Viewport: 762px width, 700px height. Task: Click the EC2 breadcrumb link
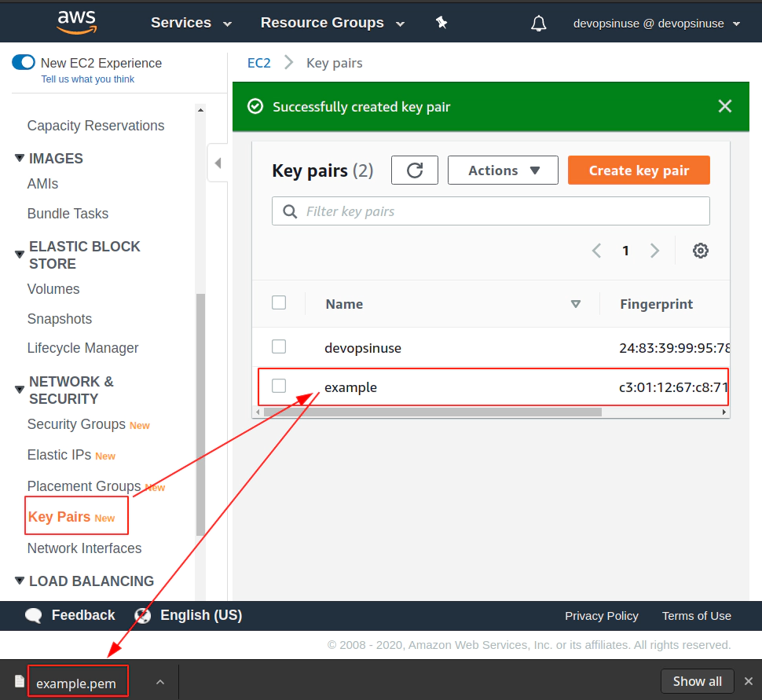coord(259,63)
